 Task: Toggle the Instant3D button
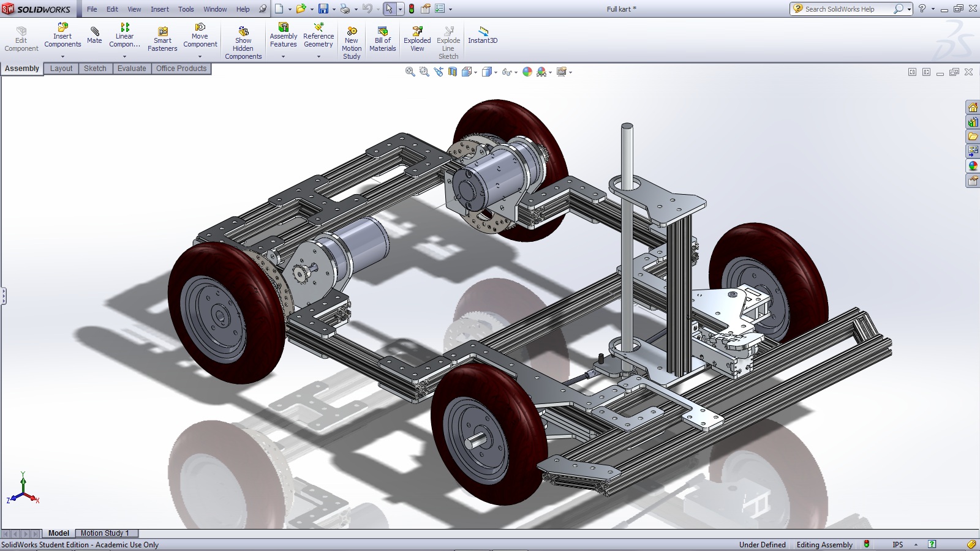coord(483,35)
